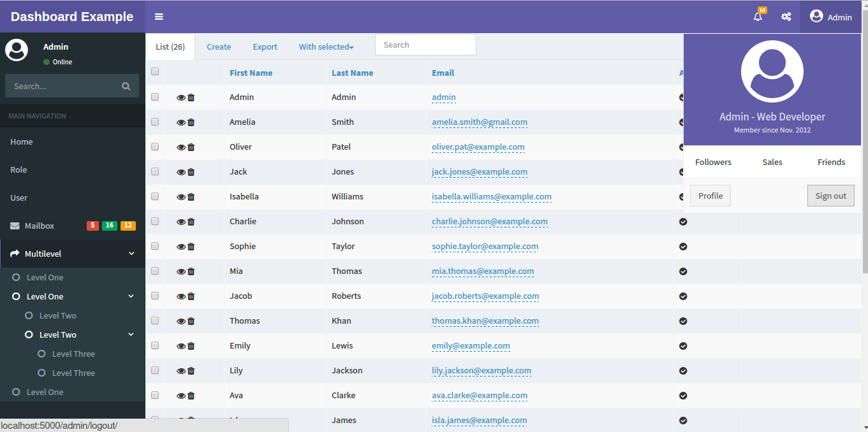Click the Sign out button
The image size is (868, 432).
coord(830,196)
